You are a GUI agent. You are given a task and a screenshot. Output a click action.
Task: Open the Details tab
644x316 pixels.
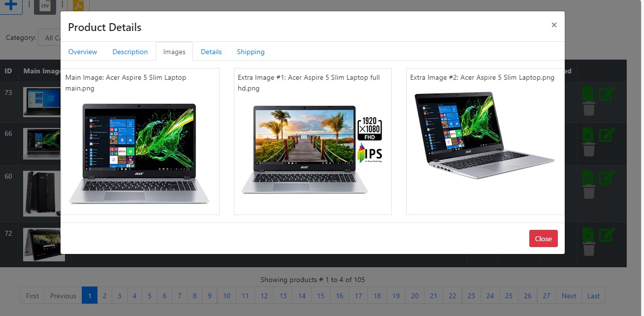coord(211,52)
